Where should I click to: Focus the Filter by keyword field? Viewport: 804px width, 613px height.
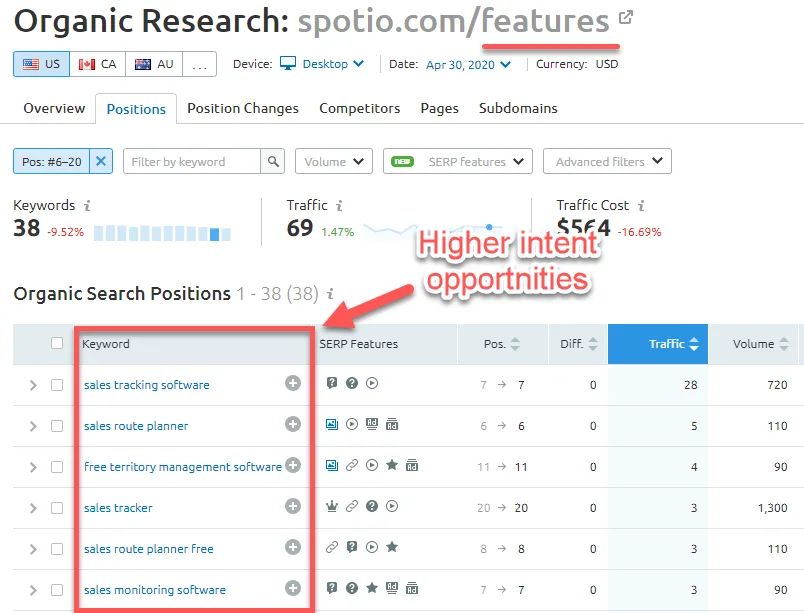point(192,161)
